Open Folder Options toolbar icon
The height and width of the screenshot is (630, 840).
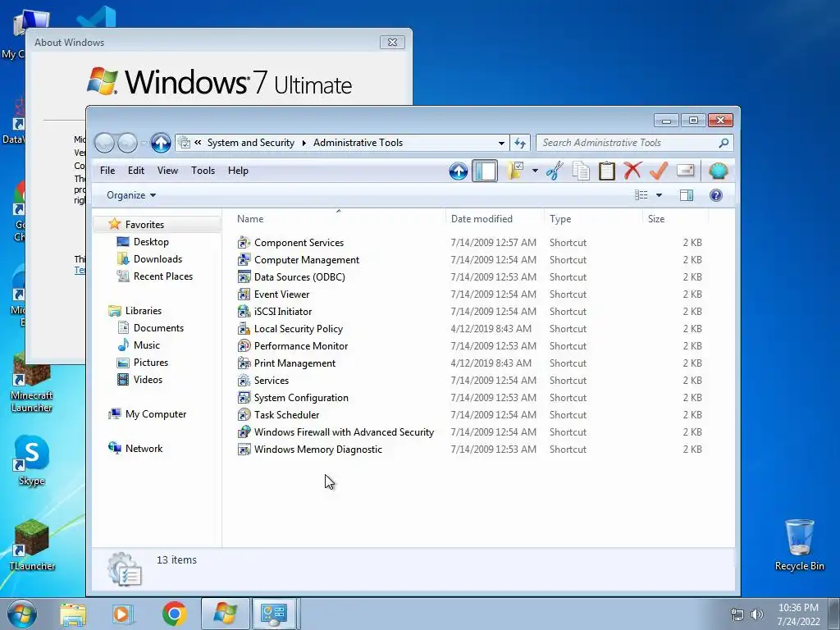[515, 171]
